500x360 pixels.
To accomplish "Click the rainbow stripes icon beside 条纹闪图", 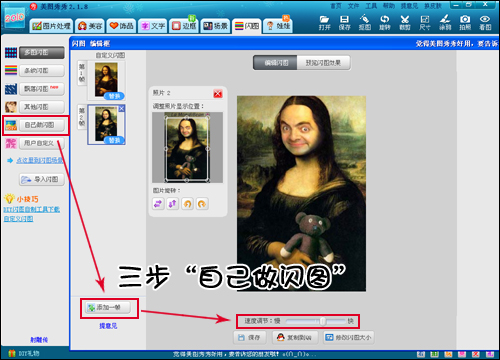I will (x=11, y=71).
